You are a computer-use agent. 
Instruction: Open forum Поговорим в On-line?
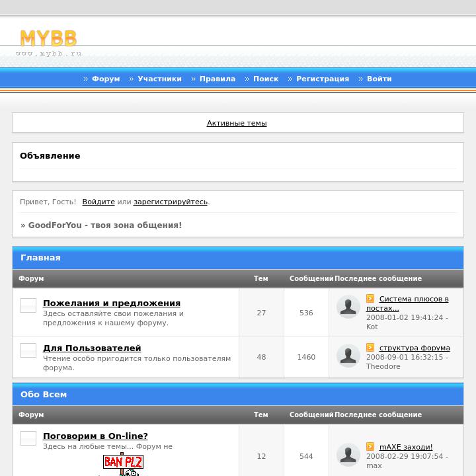[x=95, y=436]
